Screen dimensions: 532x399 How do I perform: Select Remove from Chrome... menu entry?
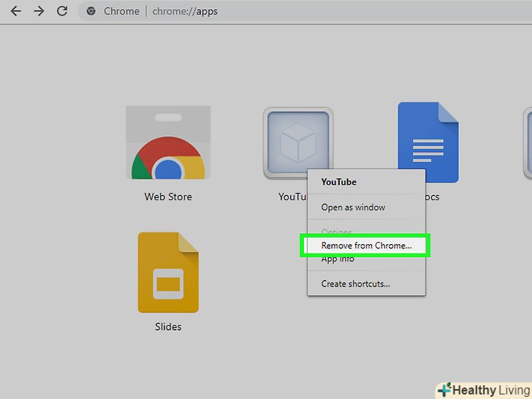click(x=365, y=246)
